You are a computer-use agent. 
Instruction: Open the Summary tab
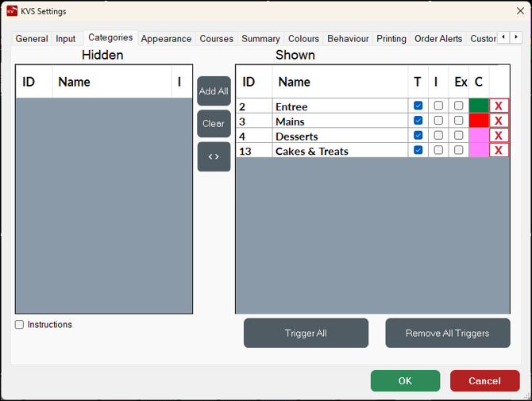[260, 39]
